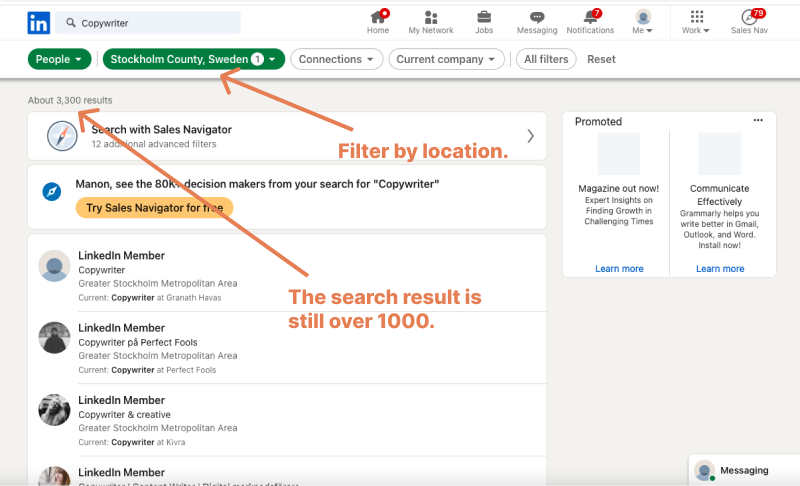This screenshot has width=800, height=486.
Task: Open avatar of Perfect Fools copywriter
Action: 54,338
